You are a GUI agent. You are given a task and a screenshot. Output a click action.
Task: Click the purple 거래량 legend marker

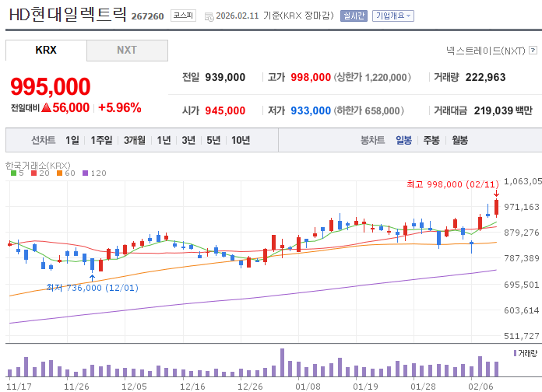(515, 353)
